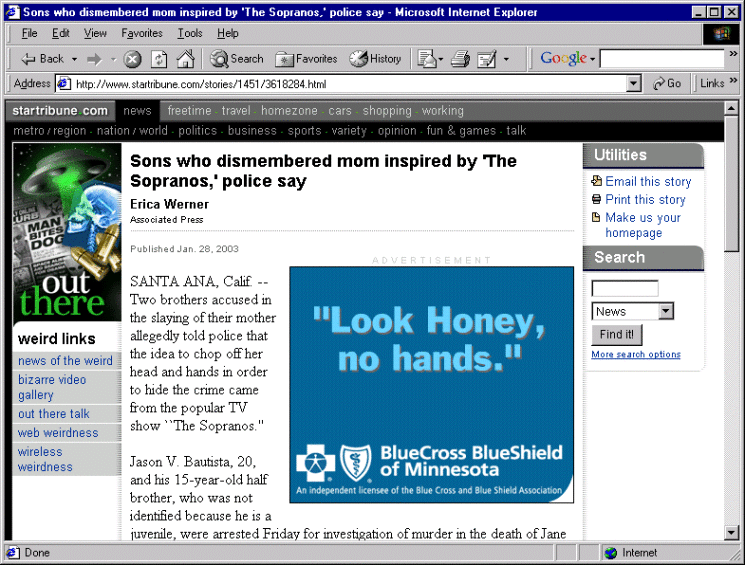Viewport: 745px width, 565px height.
Task: Open the bizarre video gallery link
Action: coord(52,387)
